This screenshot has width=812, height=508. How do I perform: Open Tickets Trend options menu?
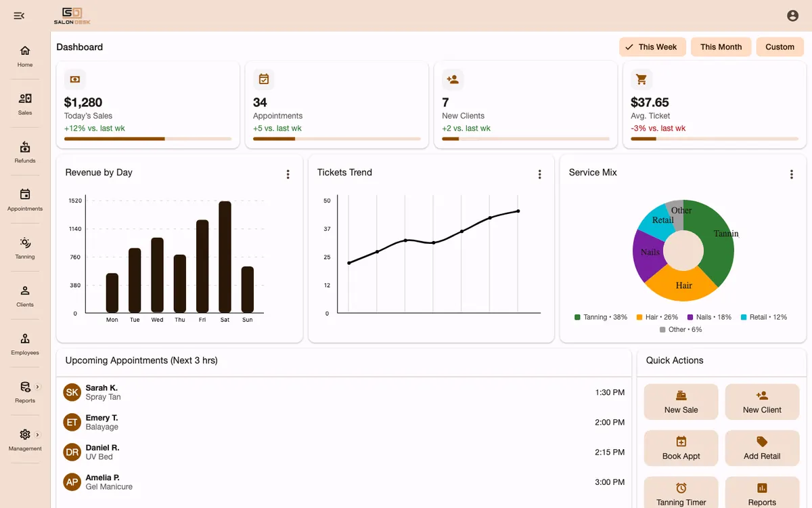point(539,174)
